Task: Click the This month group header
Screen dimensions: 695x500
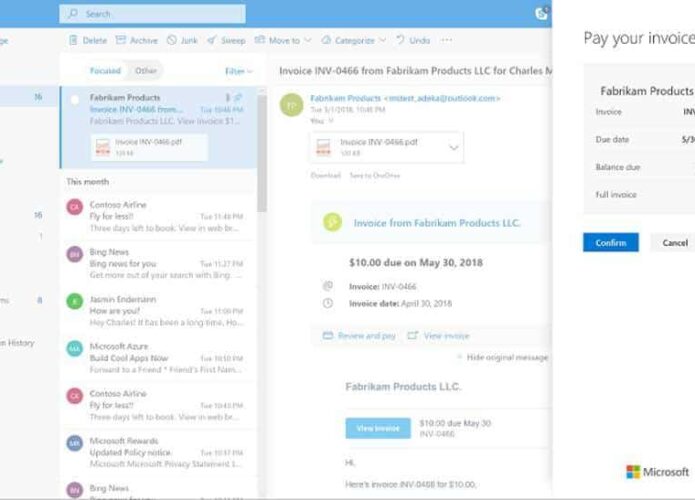Action: click(x=87, y=182)
